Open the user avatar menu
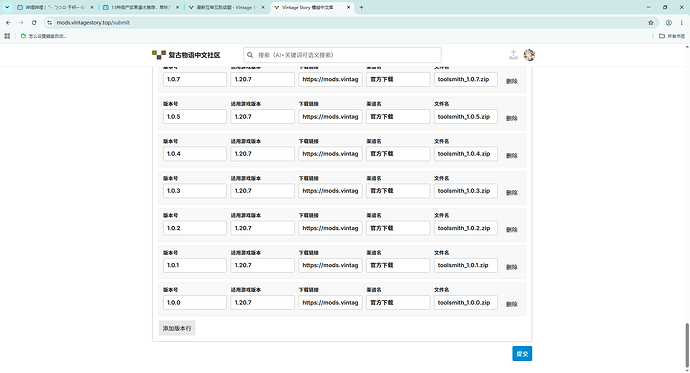The image size is (690, 373). pos(529,55)
